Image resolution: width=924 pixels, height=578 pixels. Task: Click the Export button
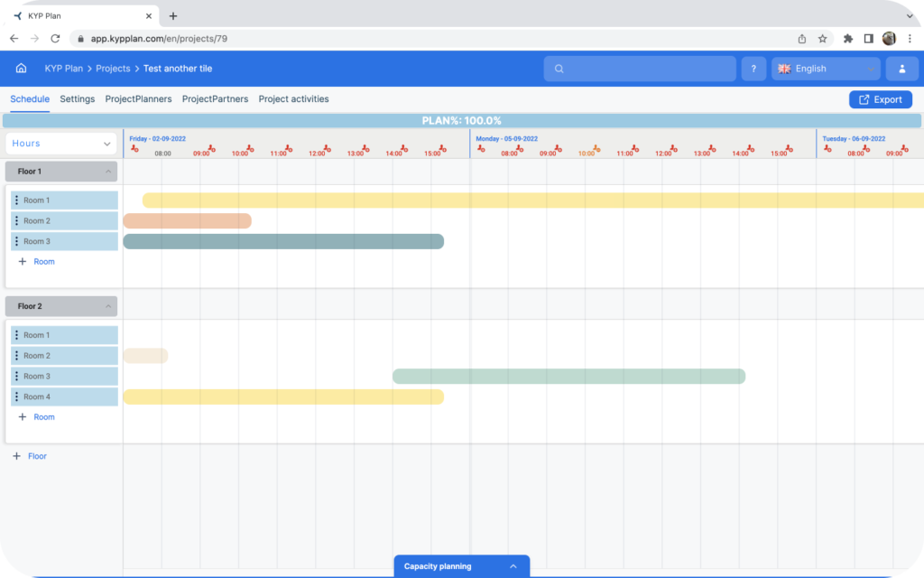[880, 99]
